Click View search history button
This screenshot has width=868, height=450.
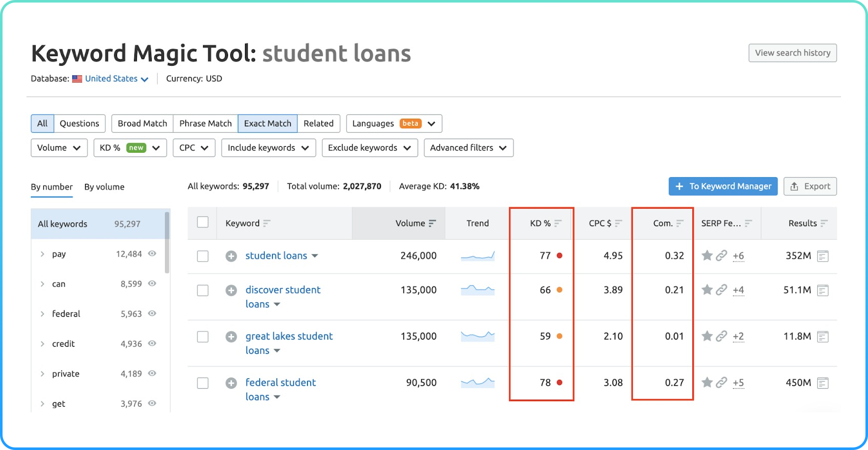pos(792,53)
